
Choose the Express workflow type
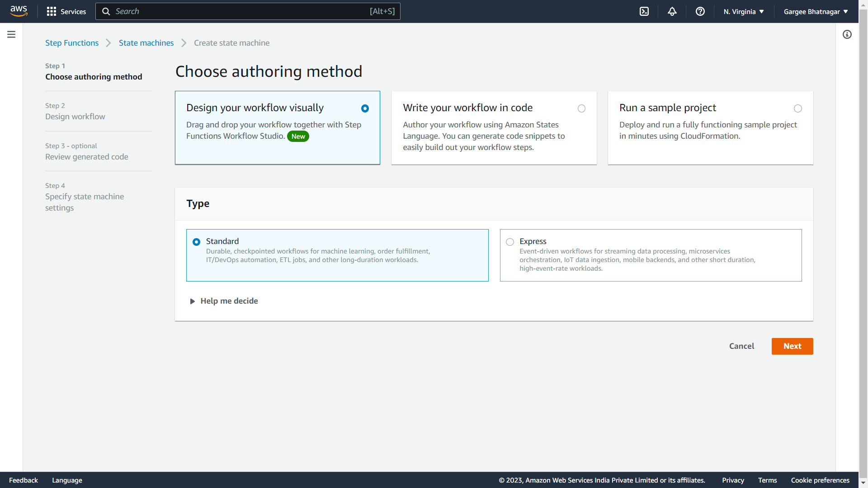tap(510, 242)
